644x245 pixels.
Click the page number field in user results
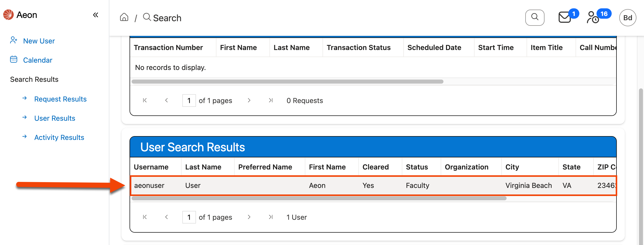189,217
